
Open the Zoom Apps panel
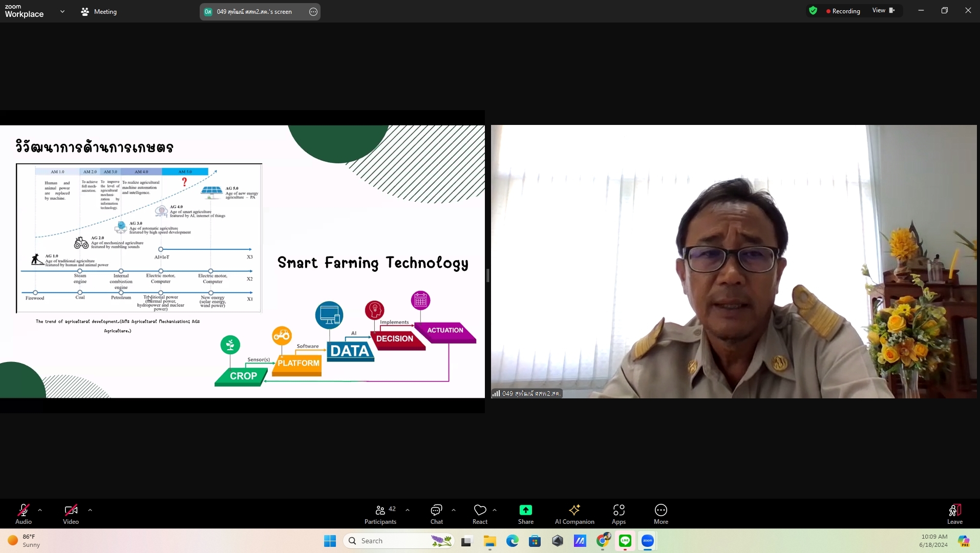619,514
